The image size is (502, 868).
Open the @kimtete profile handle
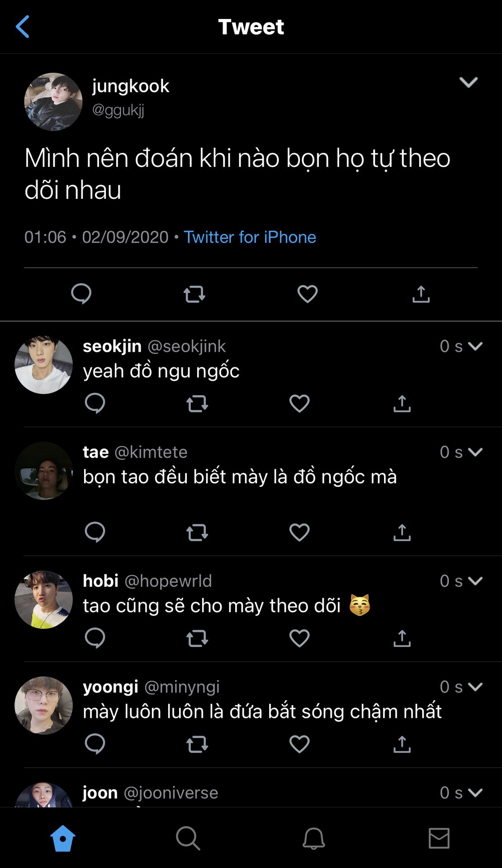pos(151,452)
